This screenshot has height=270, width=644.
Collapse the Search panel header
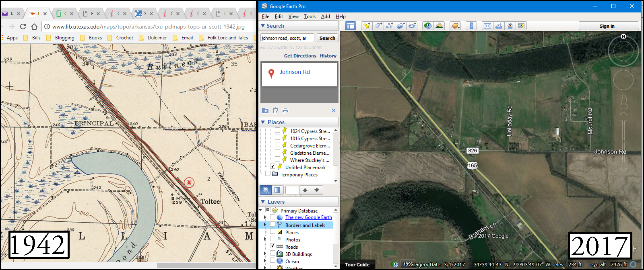click(263, 26)
